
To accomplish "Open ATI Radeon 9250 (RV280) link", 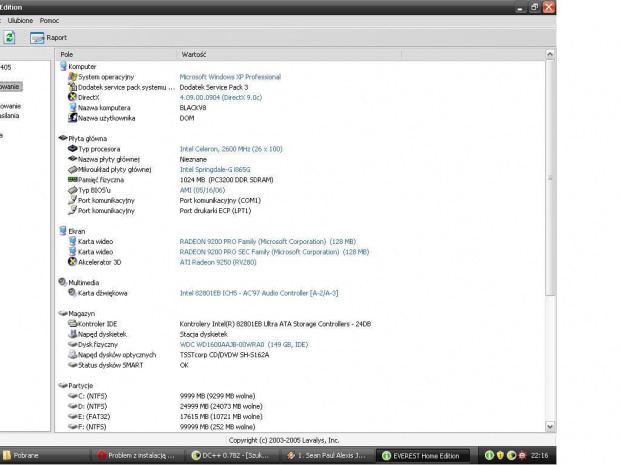I will [x=218, y=262].
